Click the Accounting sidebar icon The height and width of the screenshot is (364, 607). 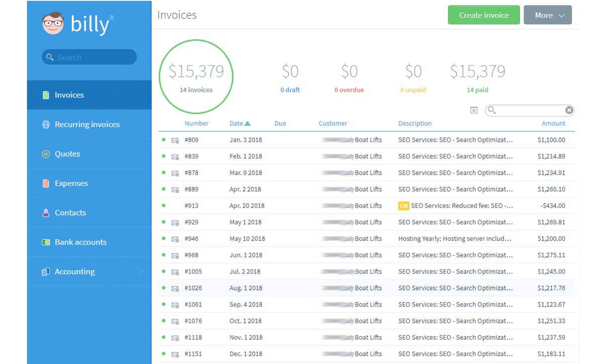pos(46,272)
